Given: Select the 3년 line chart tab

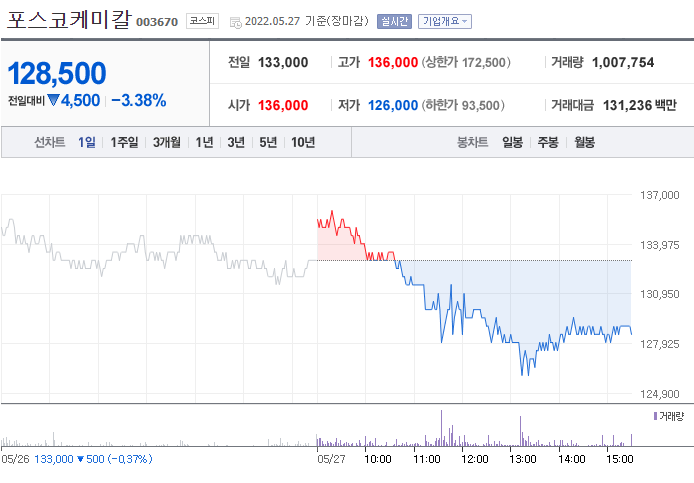Looking at the screenshot, I should point(236,142).
